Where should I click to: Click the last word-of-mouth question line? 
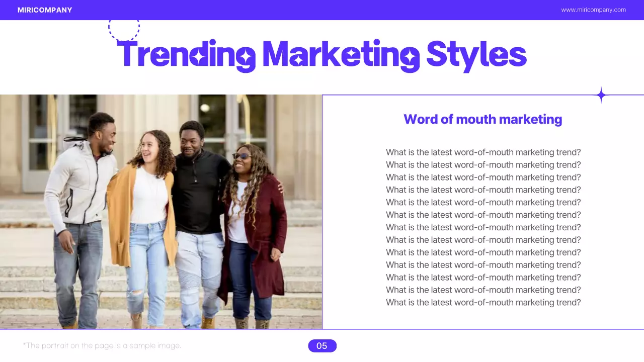point(483,302)
